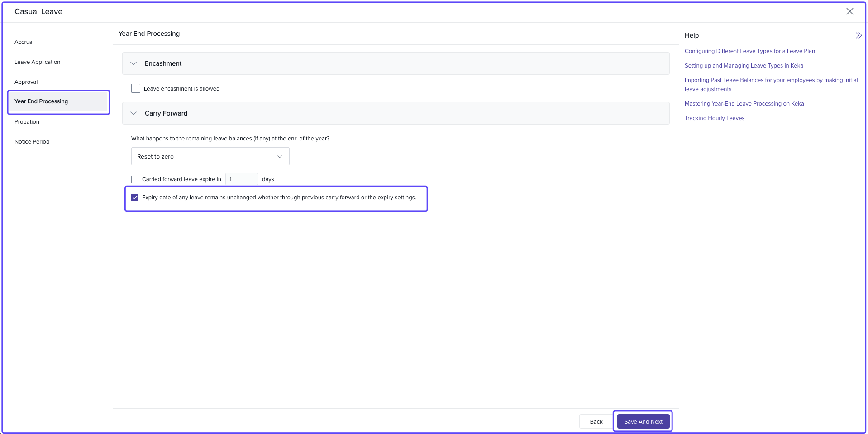Close the Casual Leave dialog
This screenshot has width=868, height=434.
[x=849, y=11]
